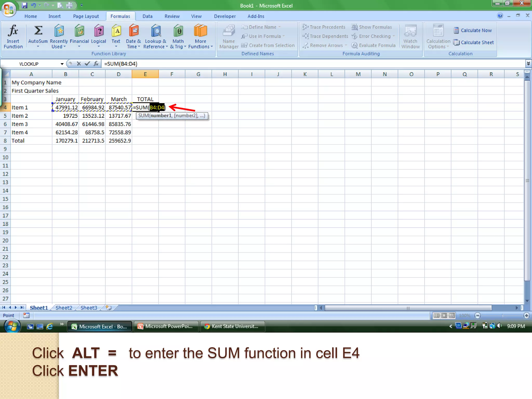Click the Zoom In plus button
532x399 pixels.
[527, 316]
